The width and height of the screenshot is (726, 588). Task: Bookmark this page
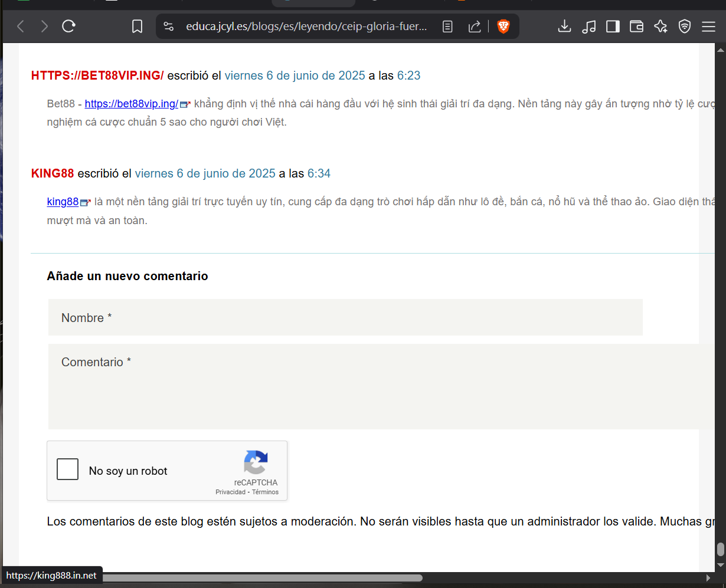[137, 27]
